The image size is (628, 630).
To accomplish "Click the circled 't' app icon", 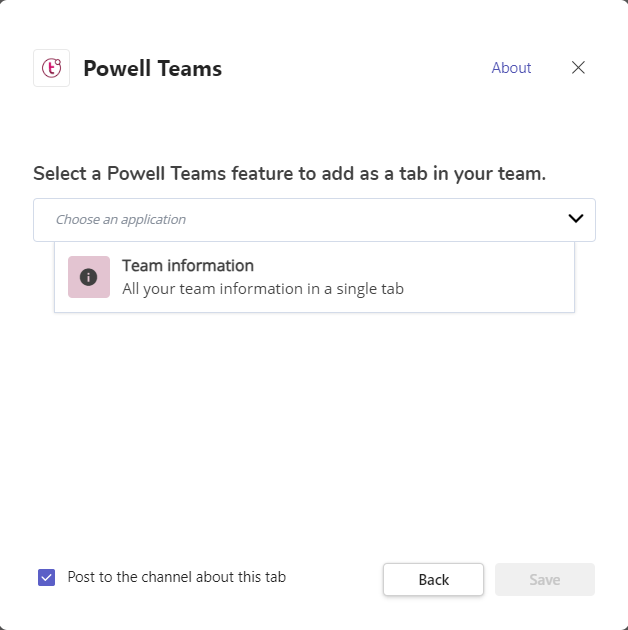I will click(x=51, y=68).
